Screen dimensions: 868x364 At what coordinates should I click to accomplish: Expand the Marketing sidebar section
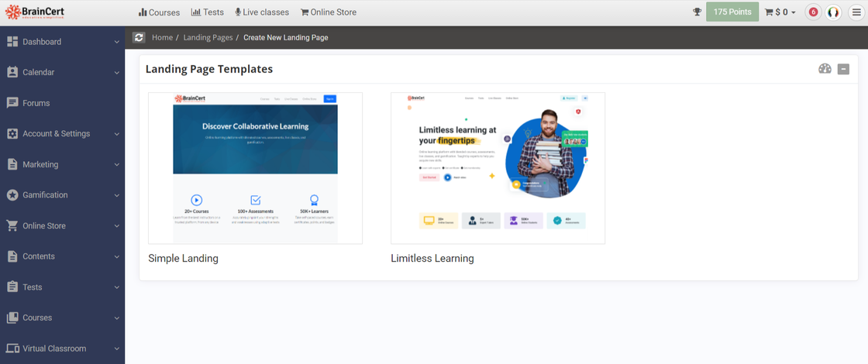[62, 164]
